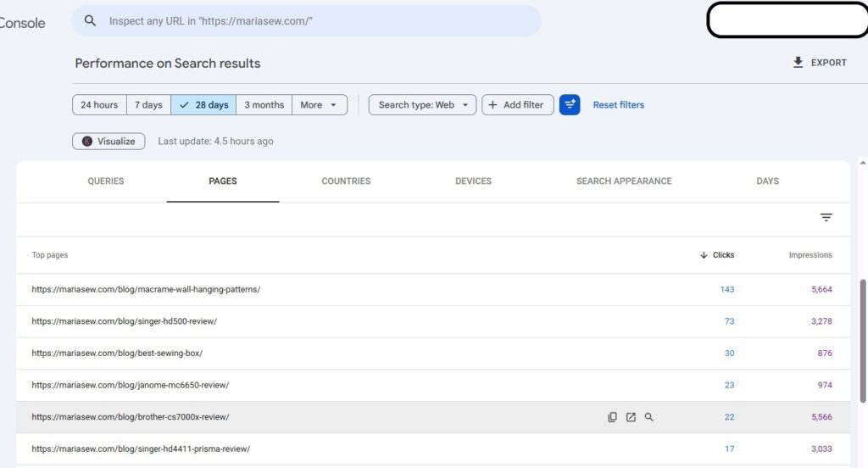Select the 7 days date range
Image resolution: width=868 pixels, height=468 pixels.
coord(148,104)
